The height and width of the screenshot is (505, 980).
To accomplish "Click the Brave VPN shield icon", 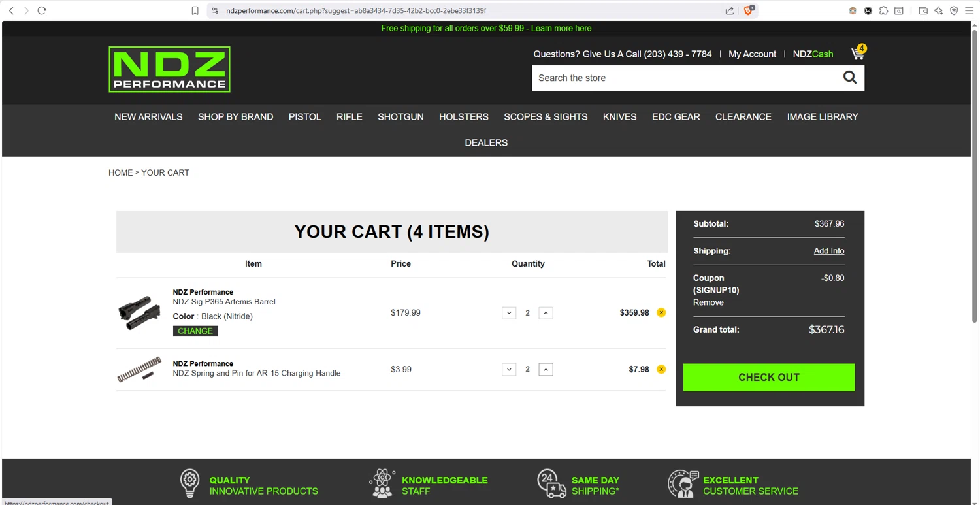I will (x=954, y=10).
